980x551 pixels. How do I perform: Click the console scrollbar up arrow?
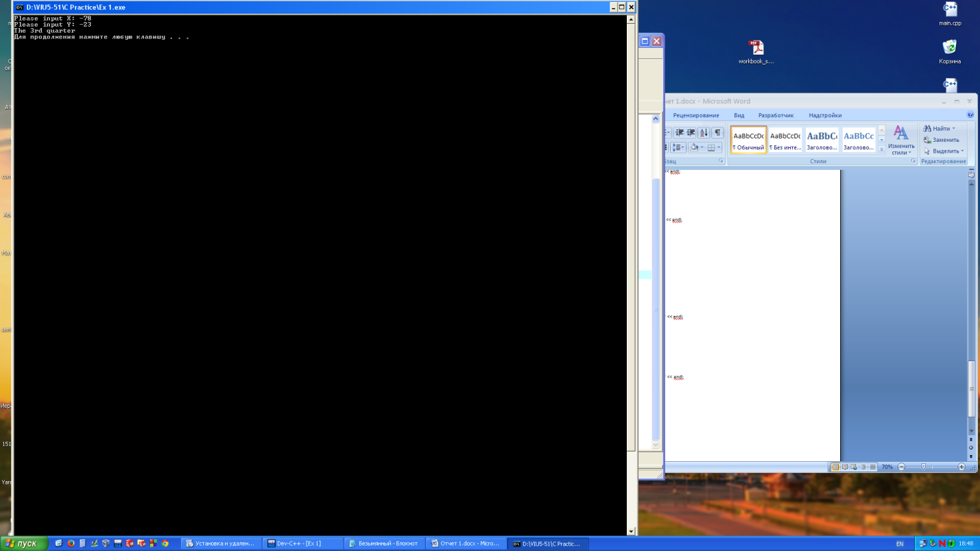click(x=631, y=19)
